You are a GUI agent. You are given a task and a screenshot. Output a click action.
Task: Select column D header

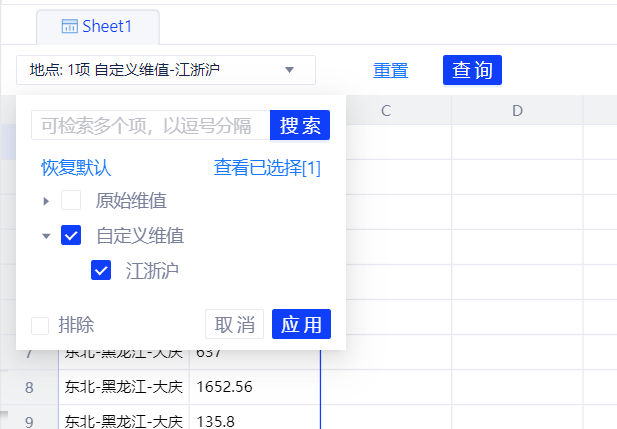tap(517, 111)
